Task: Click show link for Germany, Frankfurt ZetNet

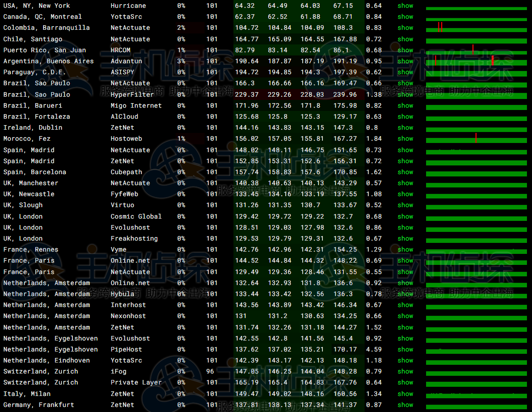Action: click(405, 405)
